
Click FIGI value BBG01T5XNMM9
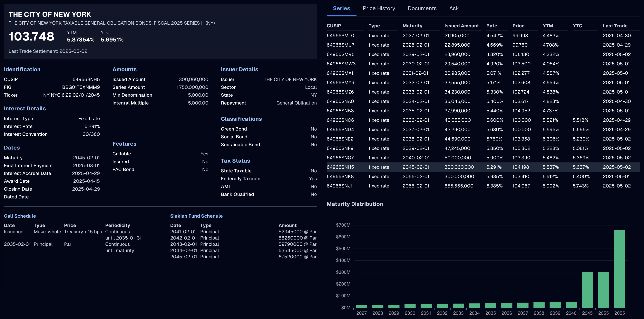tap(81, 87)
